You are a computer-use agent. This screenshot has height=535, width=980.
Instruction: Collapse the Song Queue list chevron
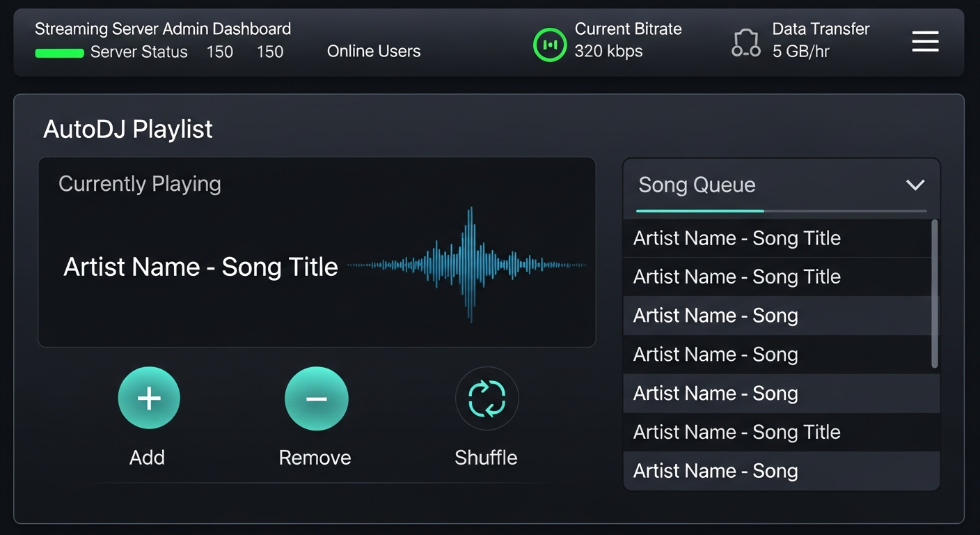(915, 185)
